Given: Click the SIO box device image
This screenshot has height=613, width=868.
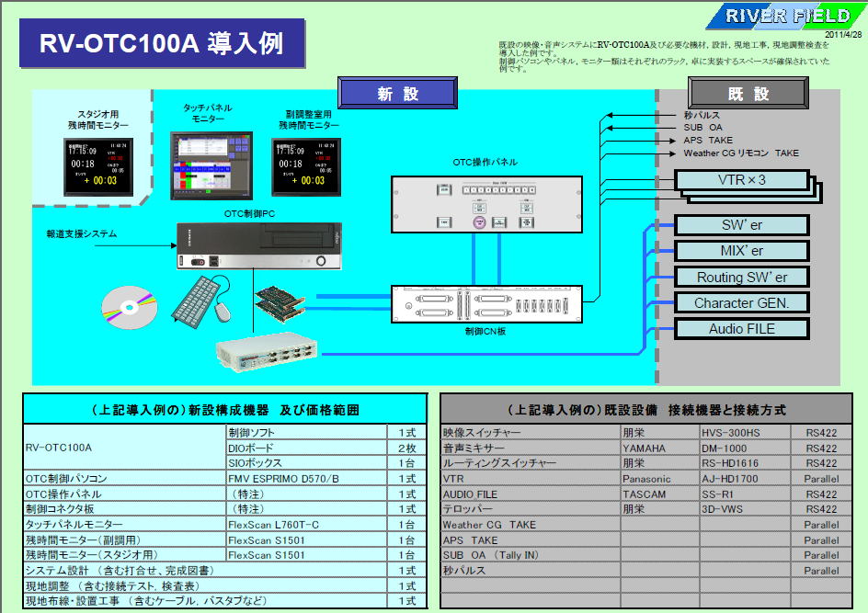Looking at the screenshot, I should tap(267, 353).
